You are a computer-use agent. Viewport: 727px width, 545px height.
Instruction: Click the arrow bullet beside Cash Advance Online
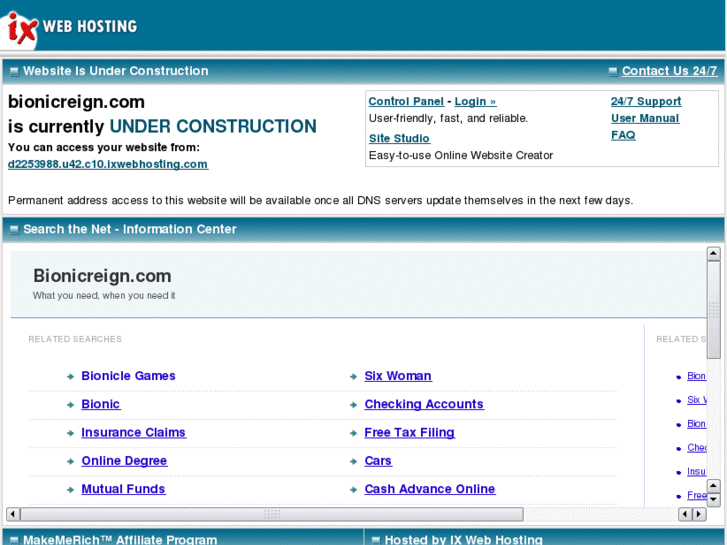coord(353,490)
